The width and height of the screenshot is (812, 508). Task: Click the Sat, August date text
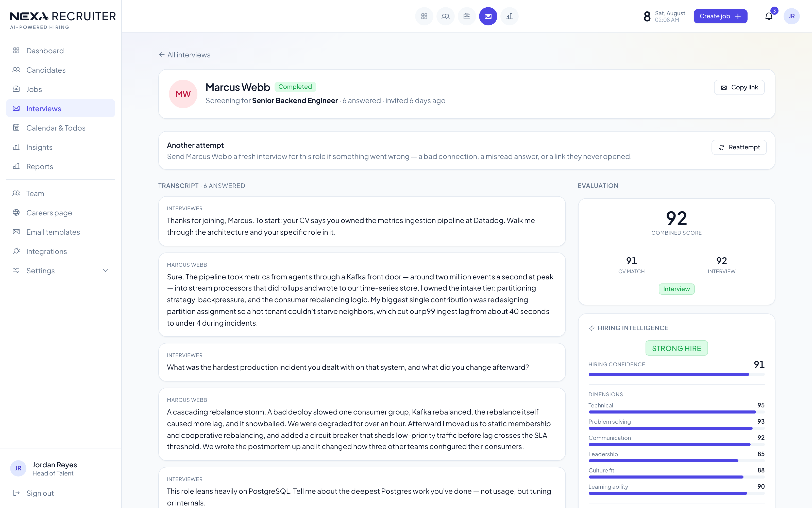tap(670, 13)
